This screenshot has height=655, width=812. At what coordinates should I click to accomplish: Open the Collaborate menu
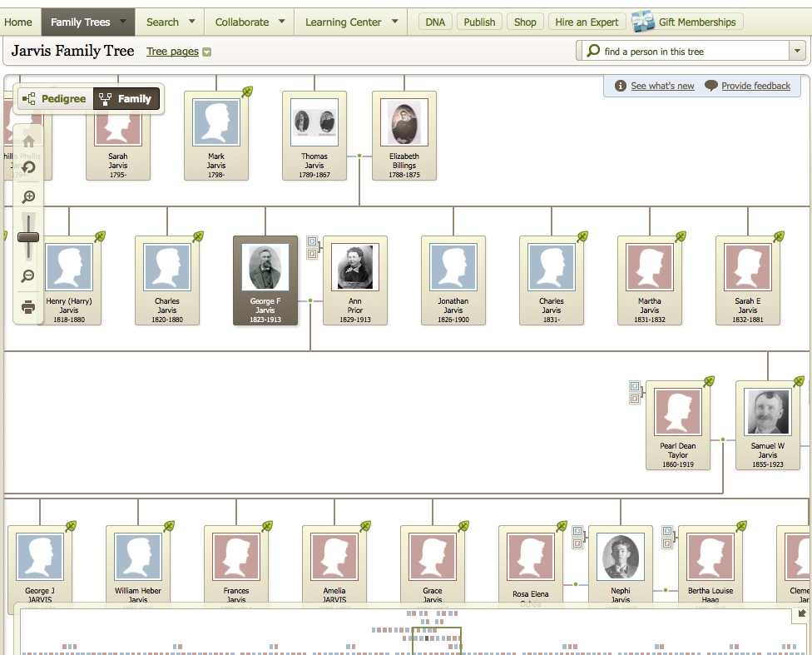pos(250,22)
